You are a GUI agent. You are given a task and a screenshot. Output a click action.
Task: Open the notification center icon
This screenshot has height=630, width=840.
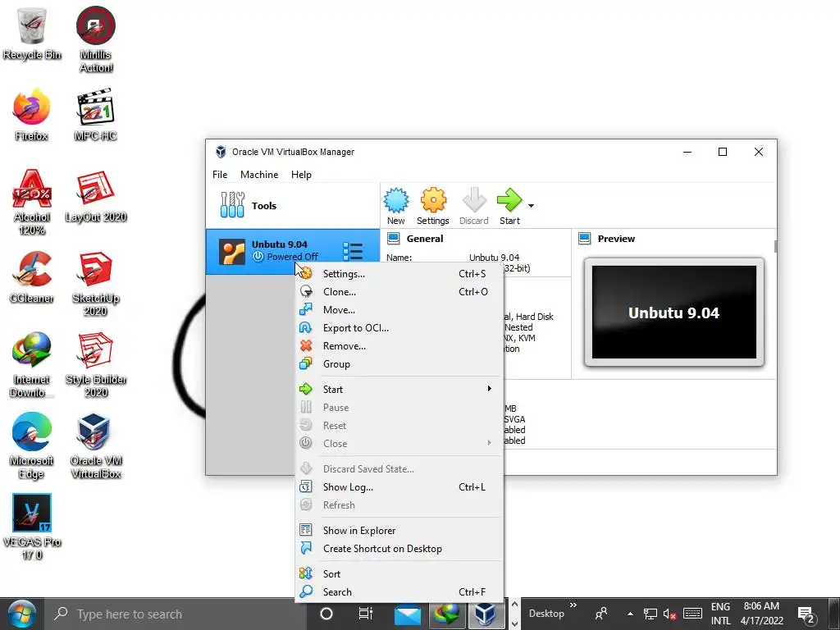click(806, 614)
